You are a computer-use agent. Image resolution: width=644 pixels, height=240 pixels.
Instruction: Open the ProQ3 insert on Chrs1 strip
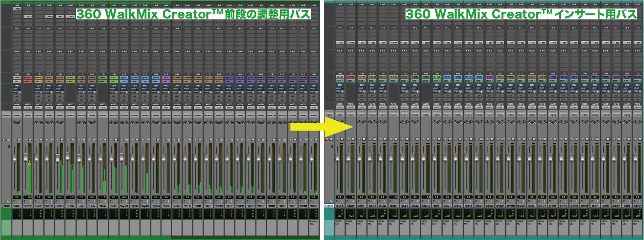[49, 16]
